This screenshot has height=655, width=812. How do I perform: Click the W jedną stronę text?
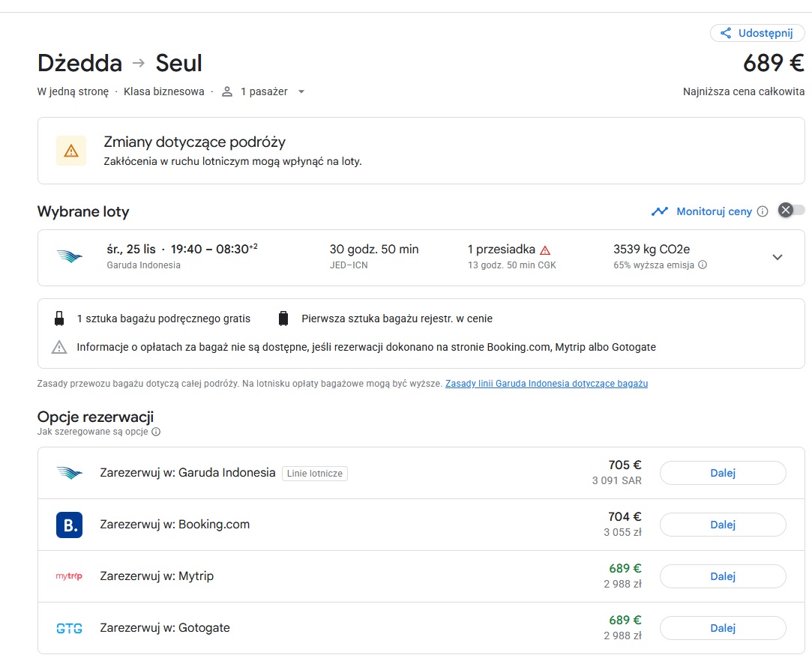(73, 91)
